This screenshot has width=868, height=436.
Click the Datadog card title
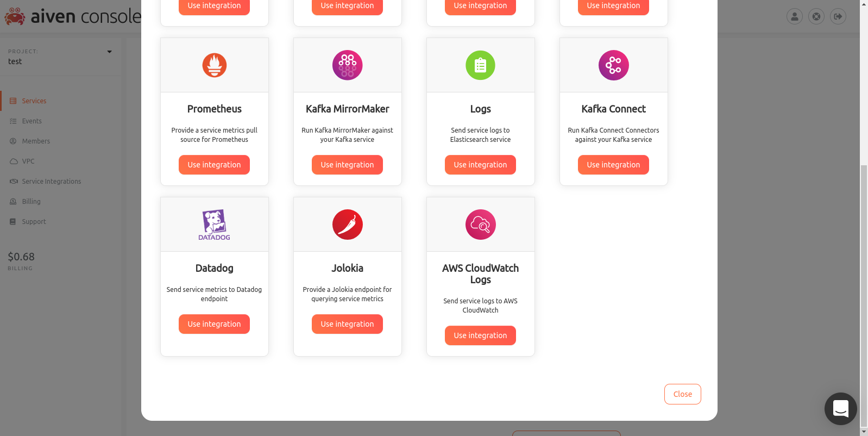click(x=214, y=269)
